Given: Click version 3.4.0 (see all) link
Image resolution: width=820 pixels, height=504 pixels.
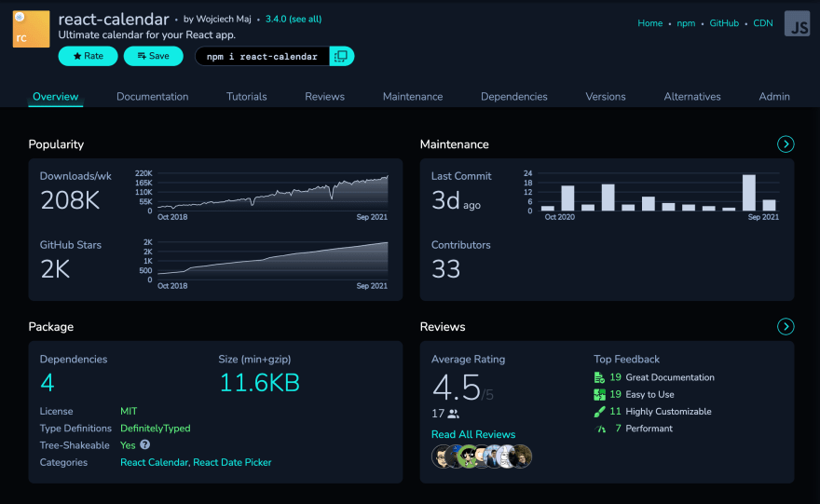Looking at the screenshot, I should click(294, 19).
